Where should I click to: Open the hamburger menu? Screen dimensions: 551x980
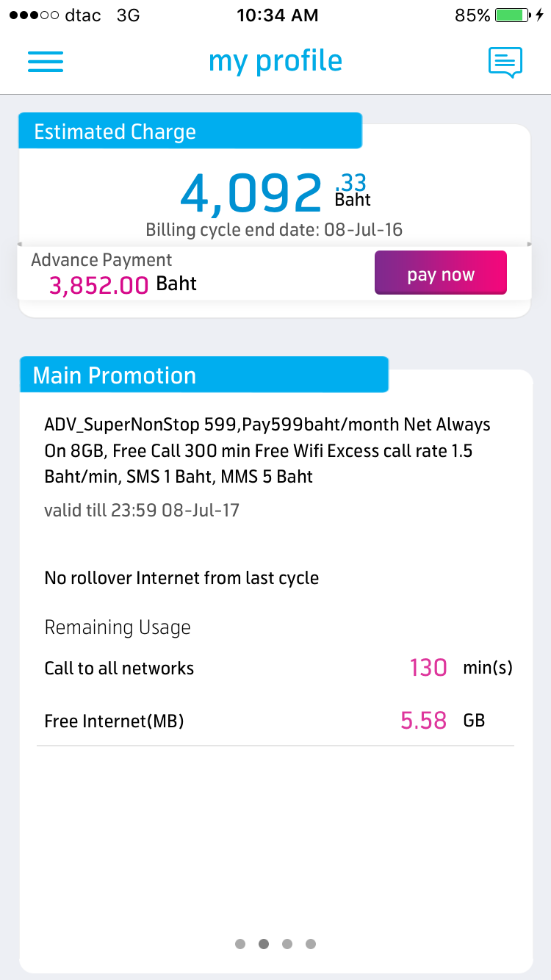point(46,61)
